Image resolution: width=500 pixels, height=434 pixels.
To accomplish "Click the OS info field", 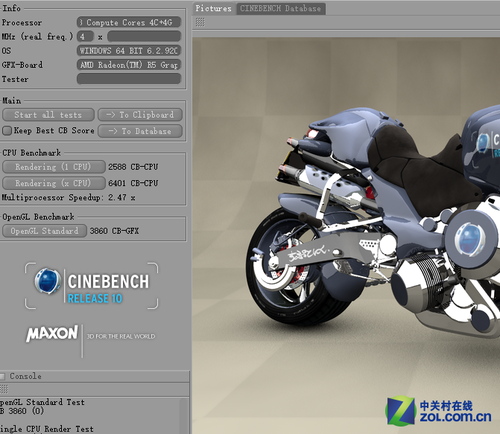I will coord(129,51).
